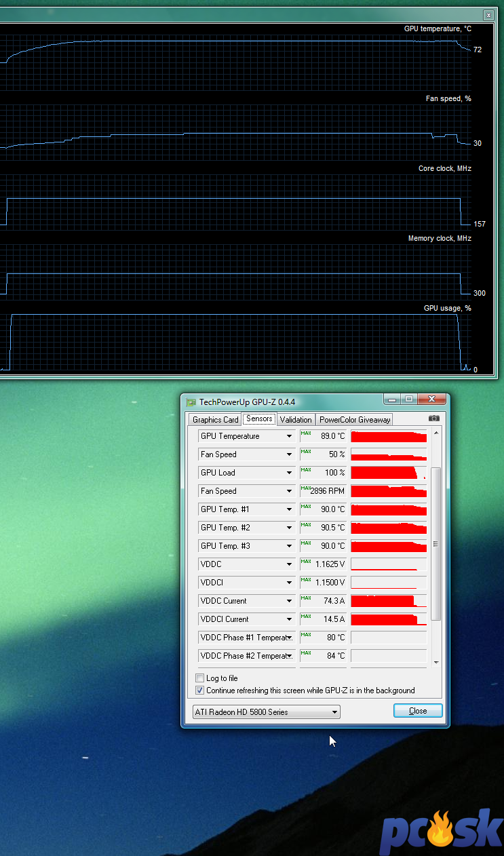This screenshot has width=504, height=856.
Task: Click the MAX indicator beside 100 %
Action: click(306, 470)
